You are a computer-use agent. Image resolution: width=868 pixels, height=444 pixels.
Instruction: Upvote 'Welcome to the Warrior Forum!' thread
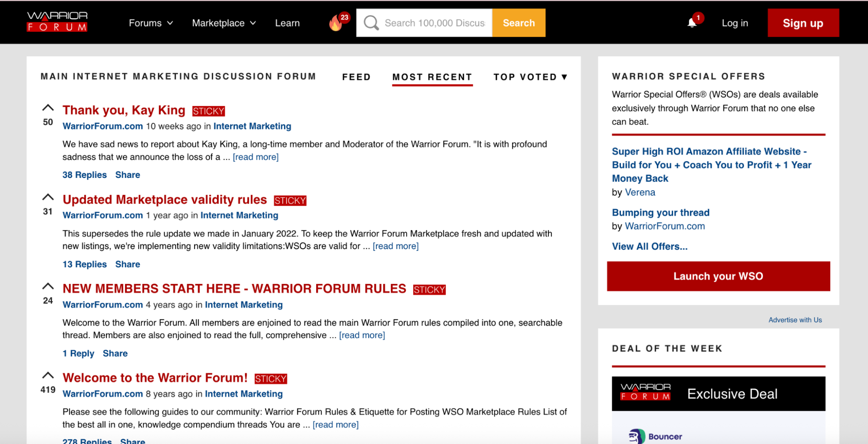pos(48,375)
